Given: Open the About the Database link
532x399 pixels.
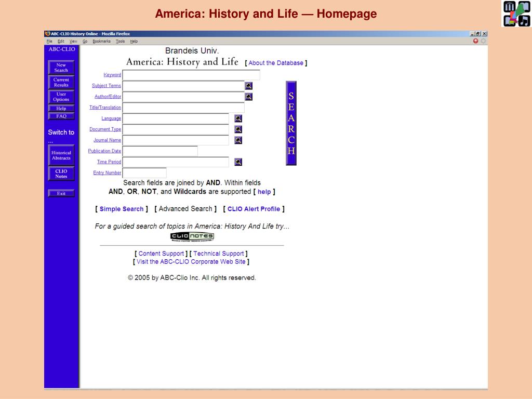Looking at the screenshot, I should pyautogui.click(x=276, y=63).
